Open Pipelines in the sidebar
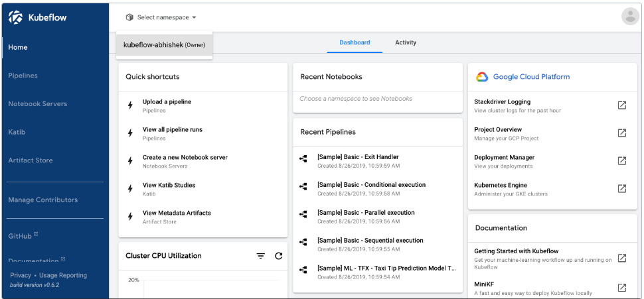644x299 pixels. 23,76
